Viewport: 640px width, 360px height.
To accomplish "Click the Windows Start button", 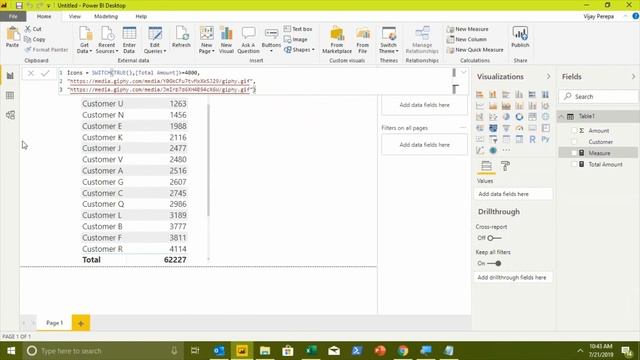I will 11,351.
